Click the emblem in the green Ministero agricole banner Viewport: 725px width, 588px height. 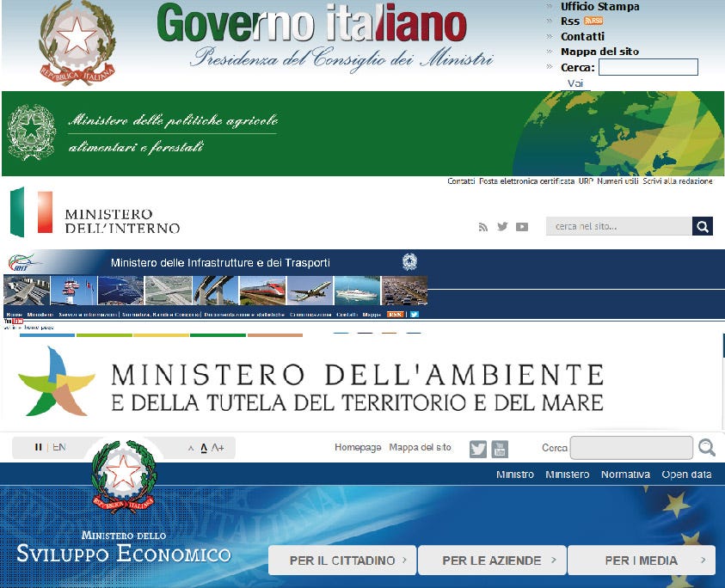[x=32, y=132]
